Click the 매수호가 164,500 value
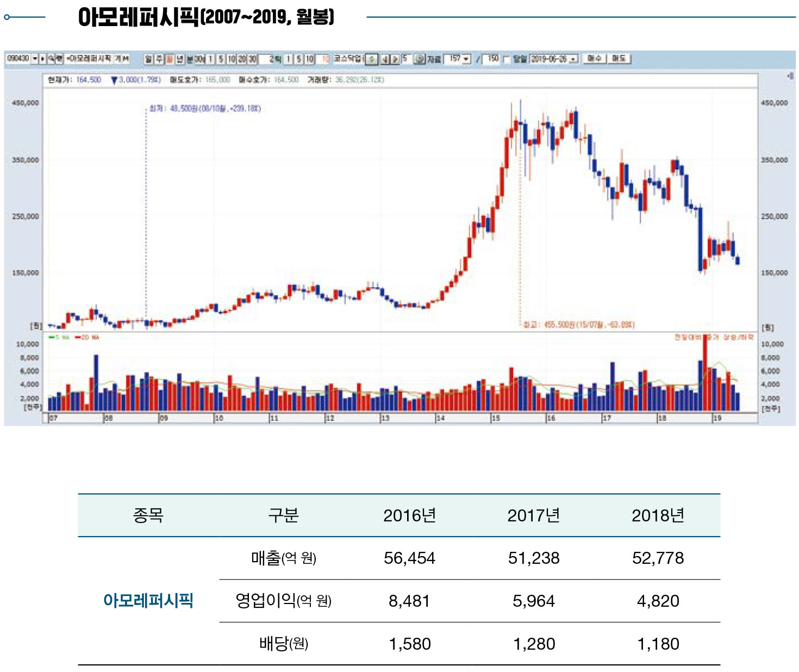 [x=286, y=80]
